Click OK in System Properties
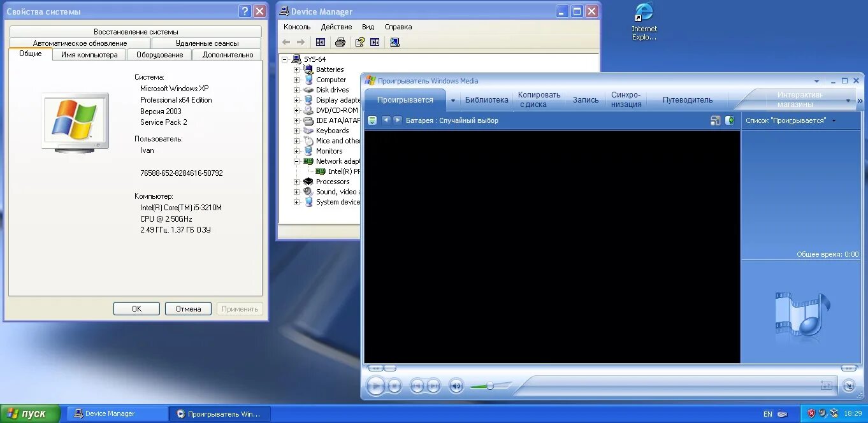The height and width of the screenshot is (423, 868). tap(136, 308)
